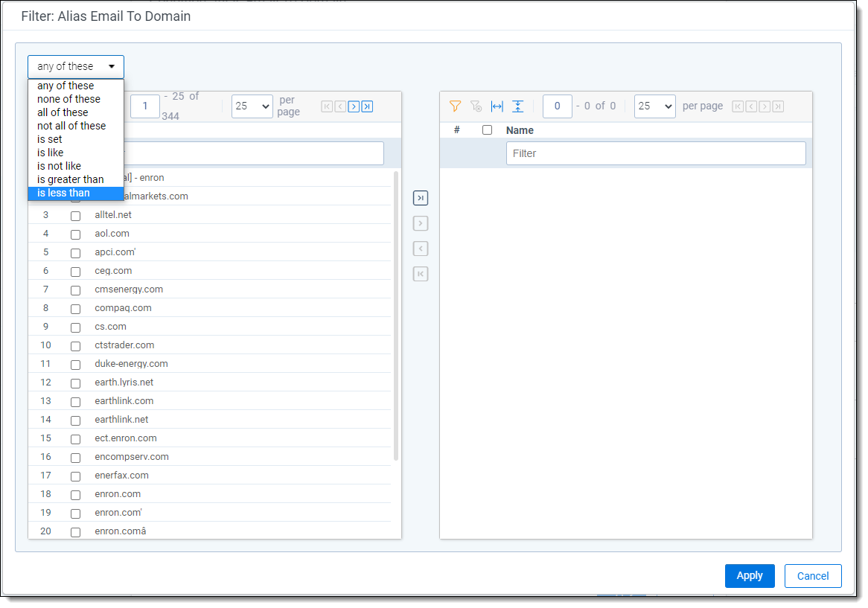Choose 'none of these' in the open dropdown
The image size is (868, 608).
coord(68,98)
